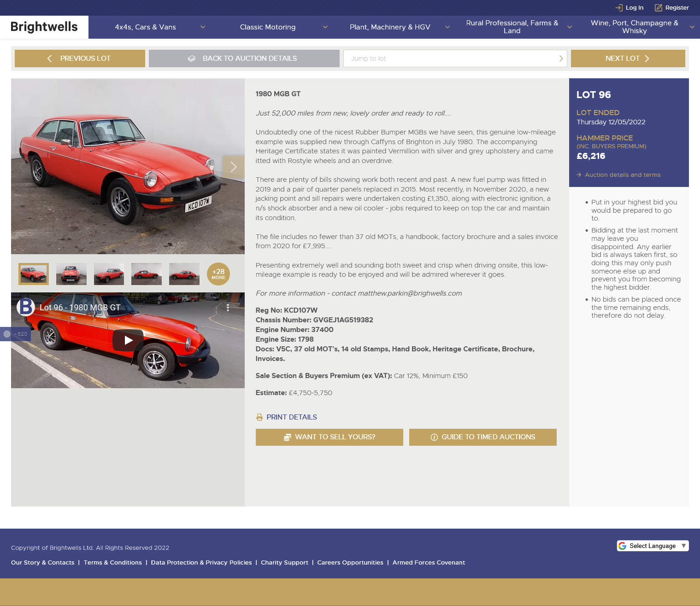Open Auction details and terms link
This screenshot has width=700, height=606.
pos(618,175)
